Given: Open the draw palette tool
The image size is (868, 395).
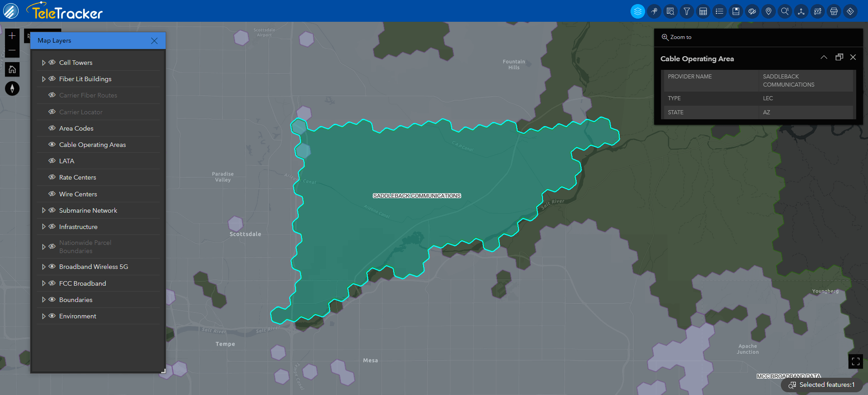Looking at the screenshot, I should pyautogui.click(x=752, y=11).
